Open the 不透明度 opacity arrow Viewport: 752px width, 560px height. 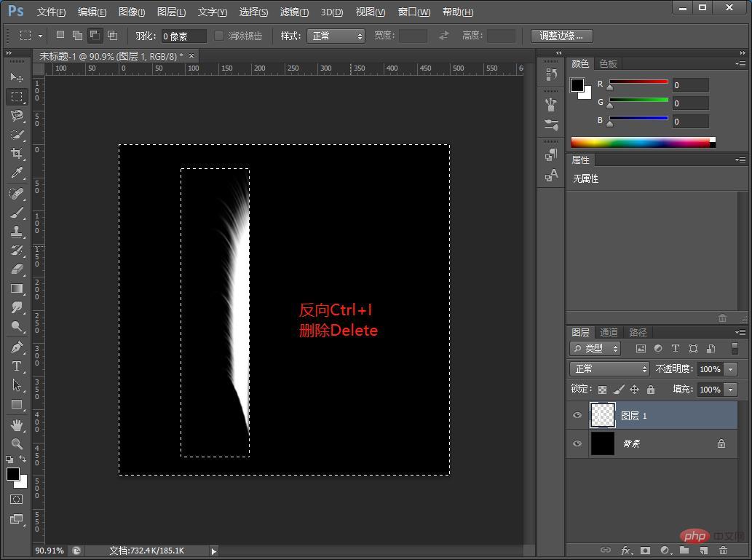coord(731,369)
